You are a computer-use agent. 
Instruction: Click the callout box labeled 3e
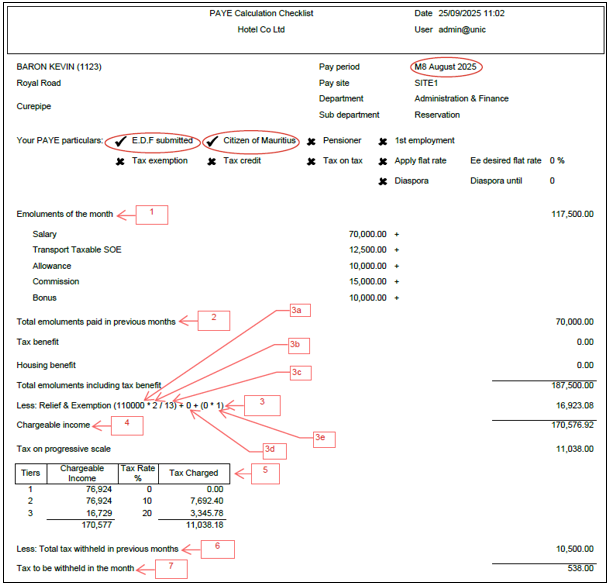coord(319,437)
